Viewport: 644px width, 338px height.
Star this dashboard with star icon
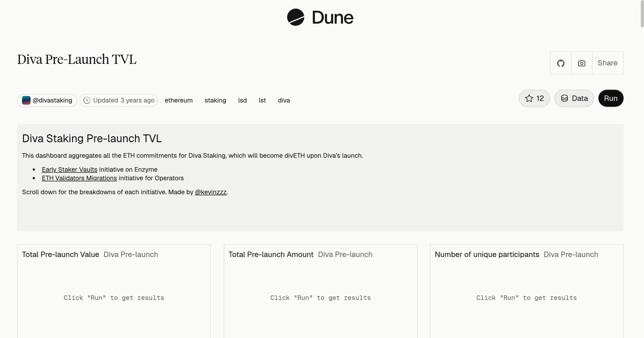click(x=529, y=98)
